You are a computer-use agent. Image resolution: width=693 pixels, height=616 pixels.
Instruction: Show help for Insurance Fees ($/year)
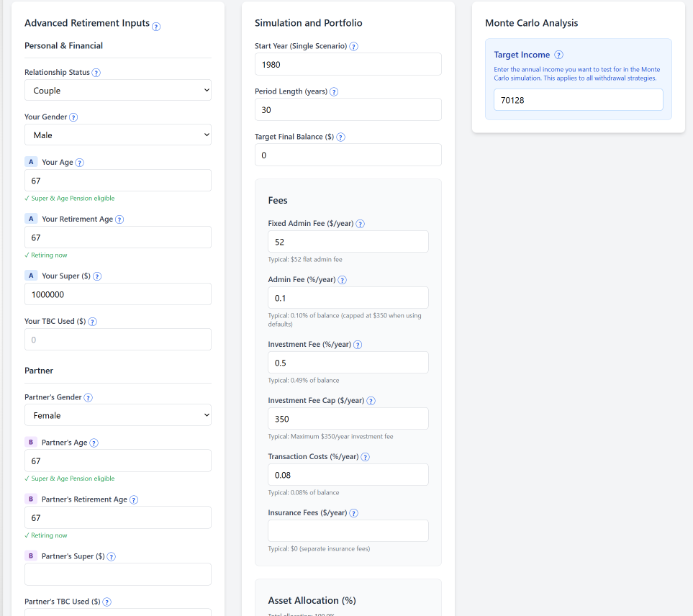click(354, 513)
